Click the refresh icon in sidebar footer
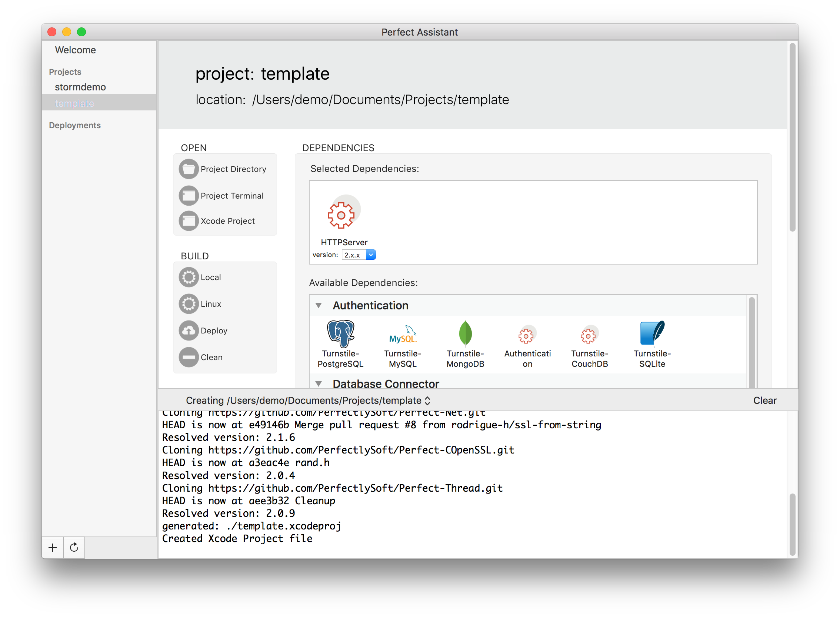 (x=74, y=548)
